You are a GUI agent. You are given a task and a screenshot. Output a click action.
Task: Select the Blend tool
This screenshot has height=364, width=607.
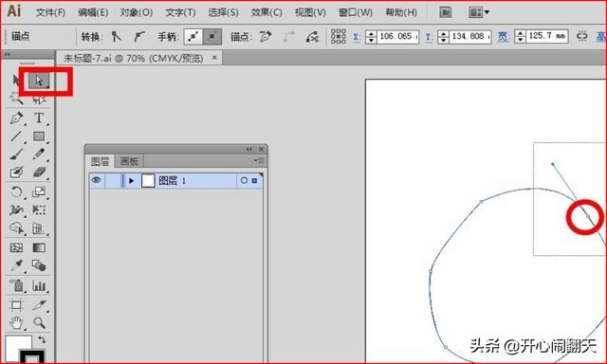(x=39, y=265)
